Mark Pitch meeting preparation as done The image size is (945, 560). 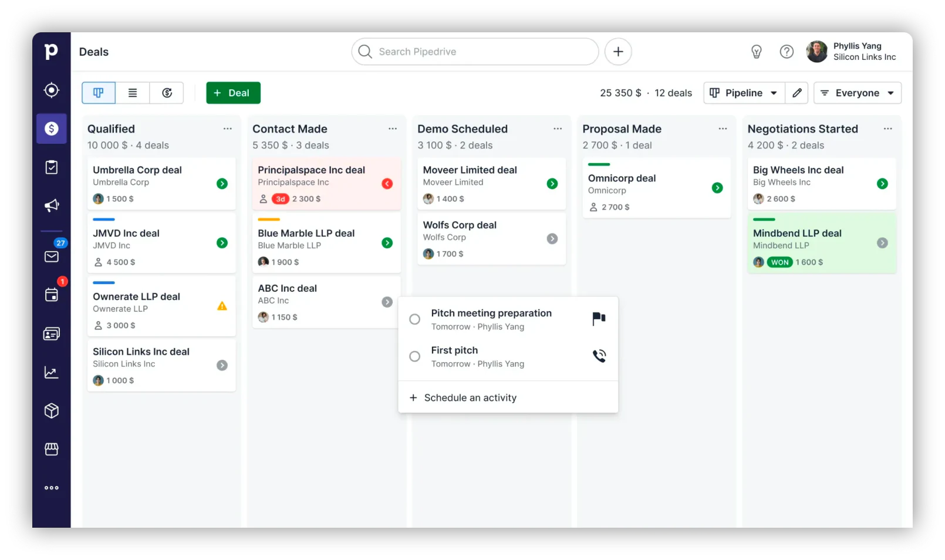[414, 319]
